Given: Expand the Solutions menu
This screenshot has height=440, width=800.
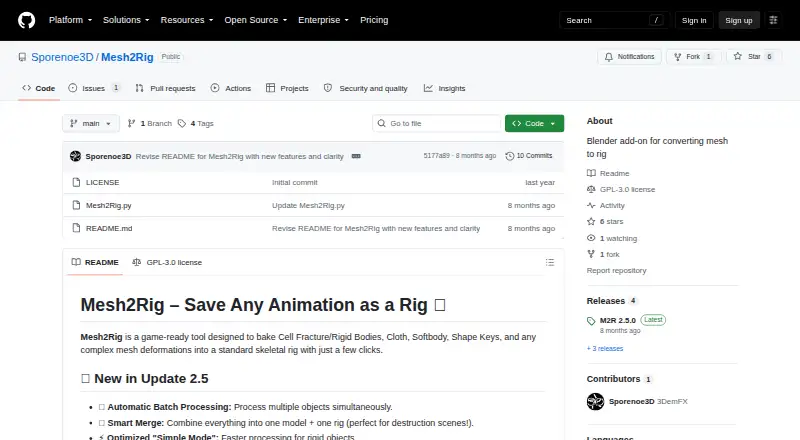Looking at the screenshot, I should tap(126, 20).
